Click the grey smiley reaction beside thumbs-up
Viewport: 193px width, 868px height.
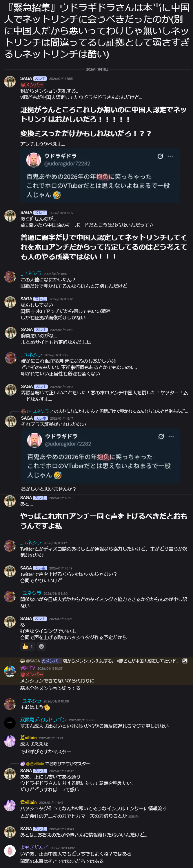[x=41, y=646]
